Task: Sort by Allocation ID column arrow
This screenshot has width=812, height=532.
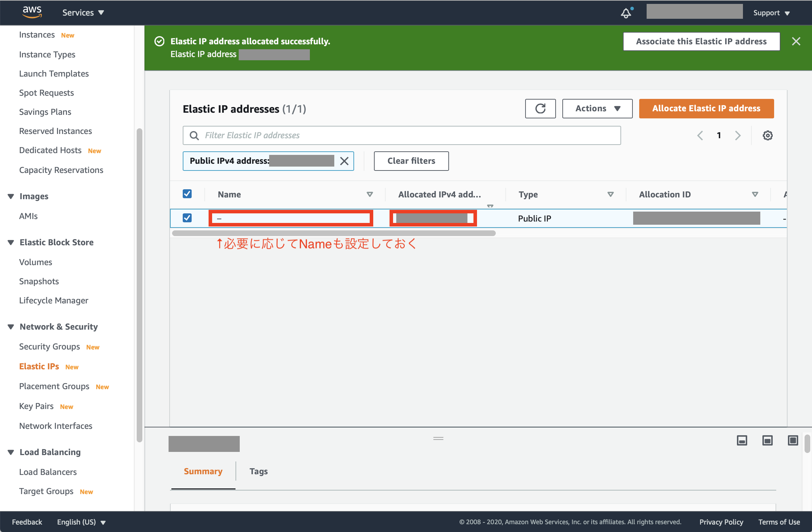Action: point(755,194)
